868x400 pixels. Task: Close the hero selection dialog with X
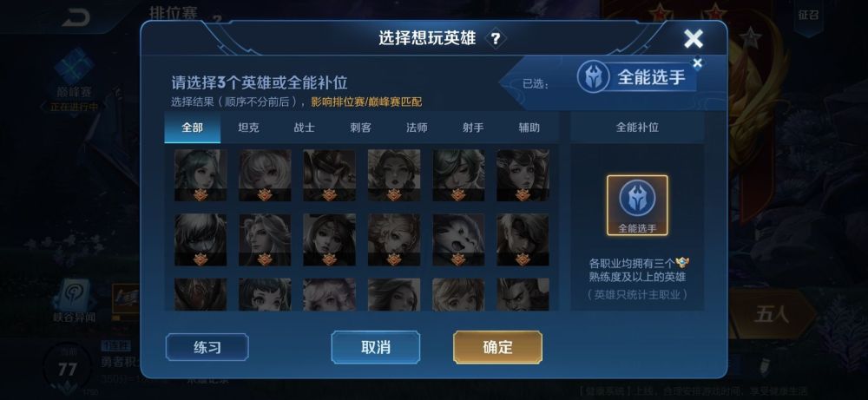[x=693, y=39]
